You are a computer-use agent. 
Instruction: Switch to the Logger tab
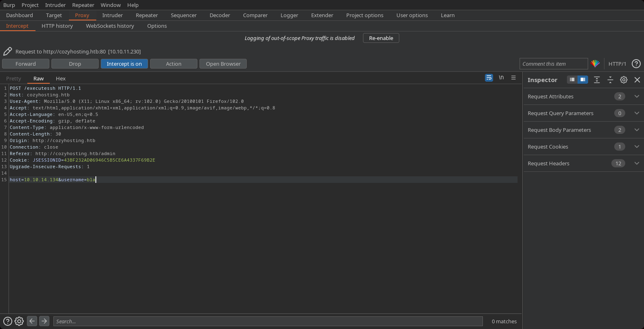[289, 15]
